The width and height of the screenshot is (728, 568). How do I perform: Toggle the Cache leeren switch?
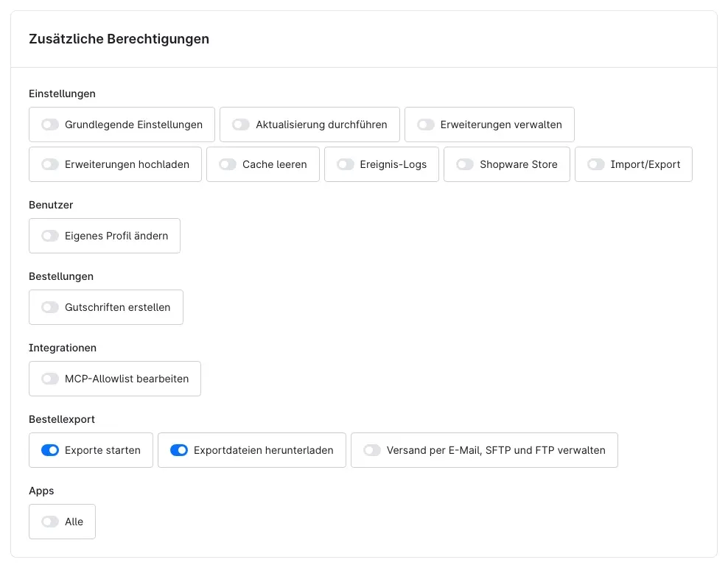(x=228, y=164)
